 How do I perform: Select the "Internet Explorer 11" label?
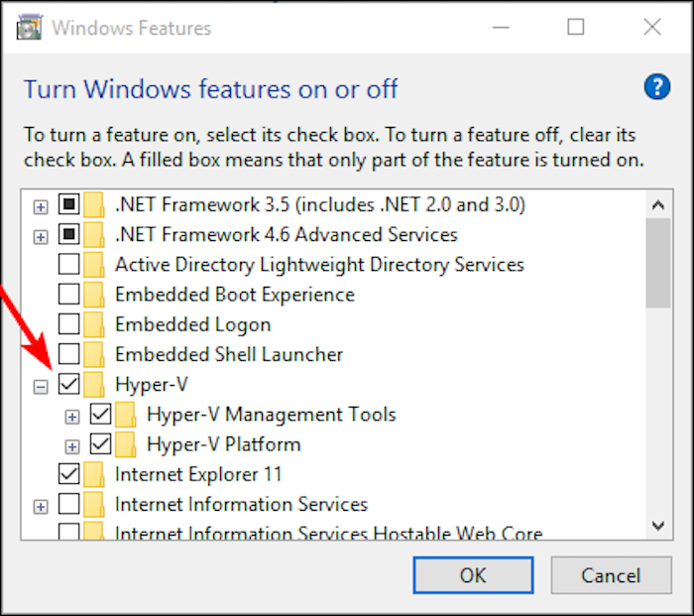pos(198,475)
